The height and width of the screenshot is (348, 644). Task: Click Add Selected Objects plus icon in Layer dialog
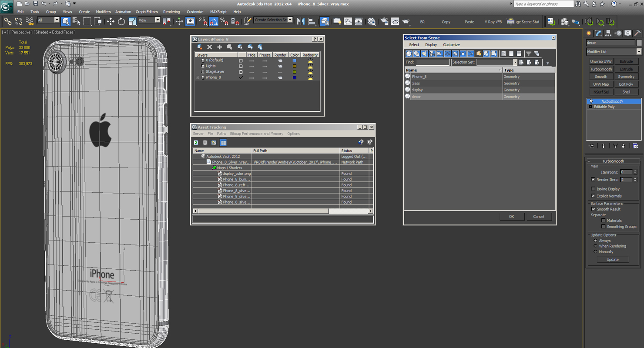click(x=219, y=47)
